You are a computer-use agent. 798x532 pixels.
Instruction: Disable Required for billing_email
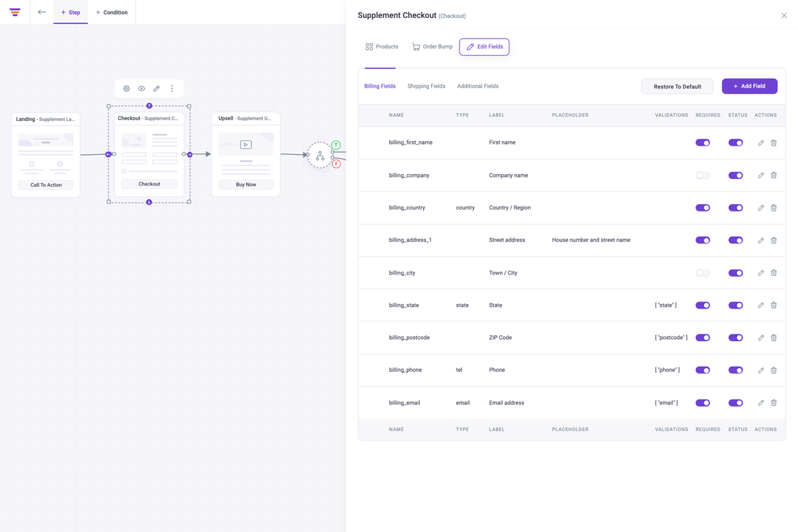[703, 403]
